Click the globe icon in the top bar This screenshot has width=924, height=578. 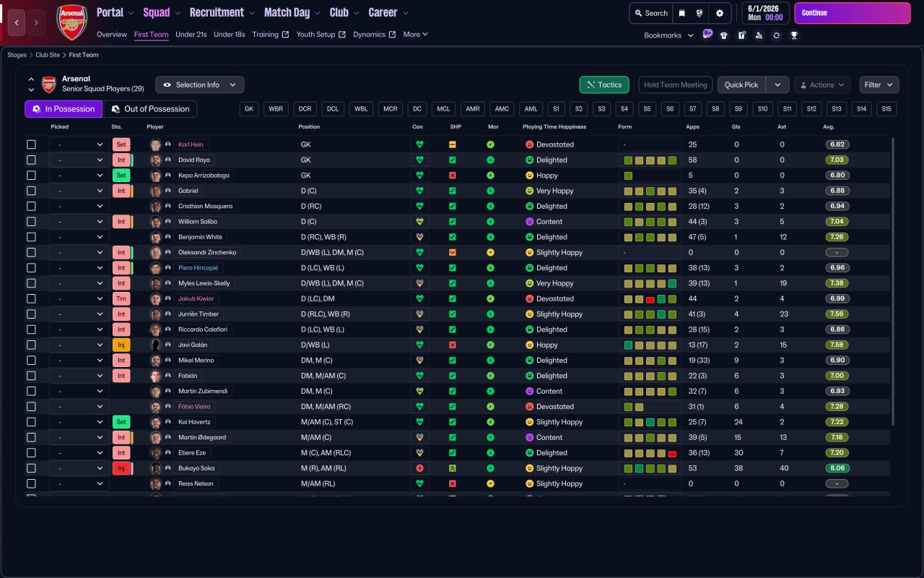pyautogui.click(x=699, y=13)
